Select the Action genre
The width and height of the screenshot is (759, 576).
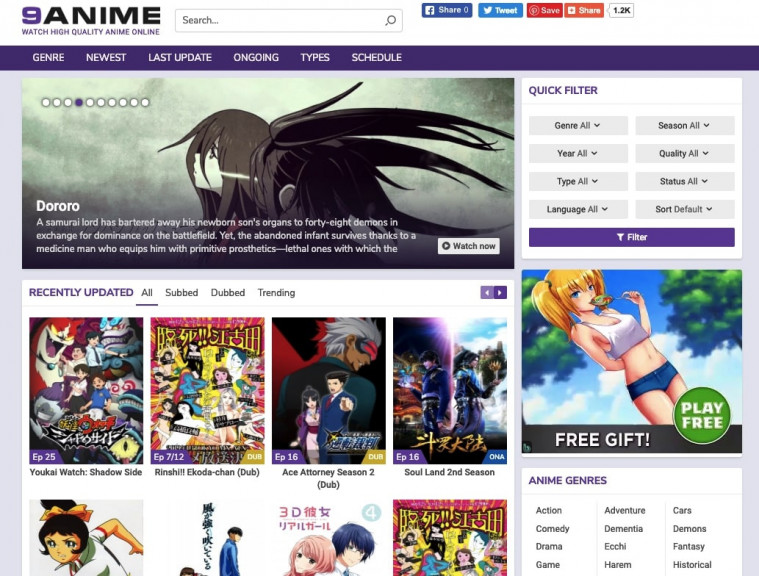549,511
